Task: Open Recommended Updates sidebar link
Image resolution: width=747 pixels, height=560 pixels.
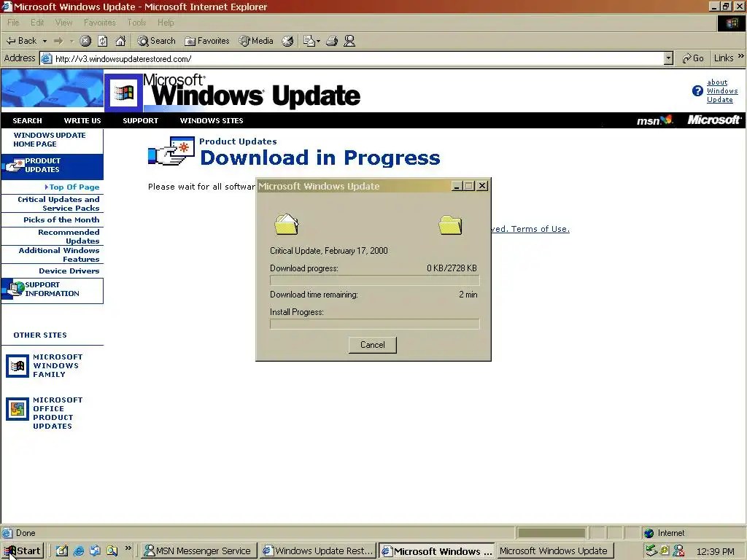Action: click(x=69, y=237)
